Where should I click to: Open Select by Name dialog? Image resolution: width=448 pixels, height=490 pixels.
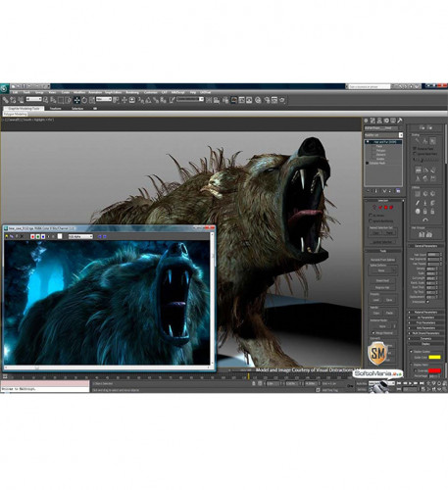point(53,100)
